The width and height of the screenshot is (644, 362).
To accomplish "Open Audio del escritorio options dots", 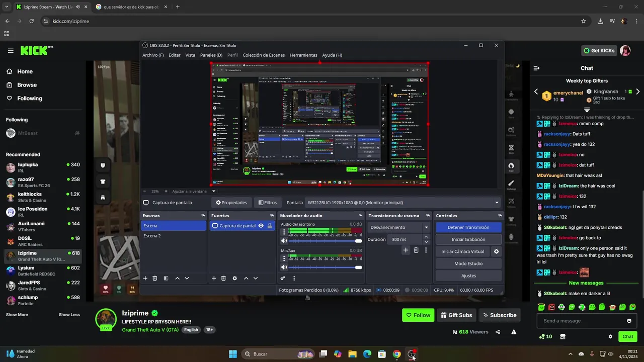I will [284, 232].
